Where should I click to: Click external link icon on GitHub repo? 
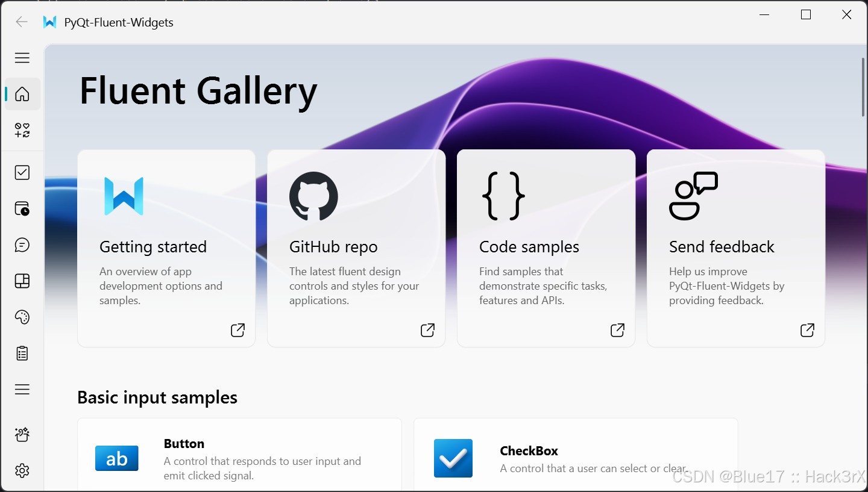pos(428,330)
